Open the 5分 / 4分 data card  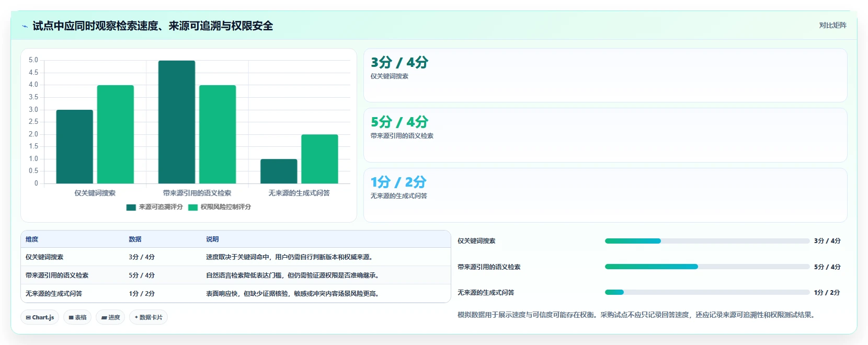[606, 135]
